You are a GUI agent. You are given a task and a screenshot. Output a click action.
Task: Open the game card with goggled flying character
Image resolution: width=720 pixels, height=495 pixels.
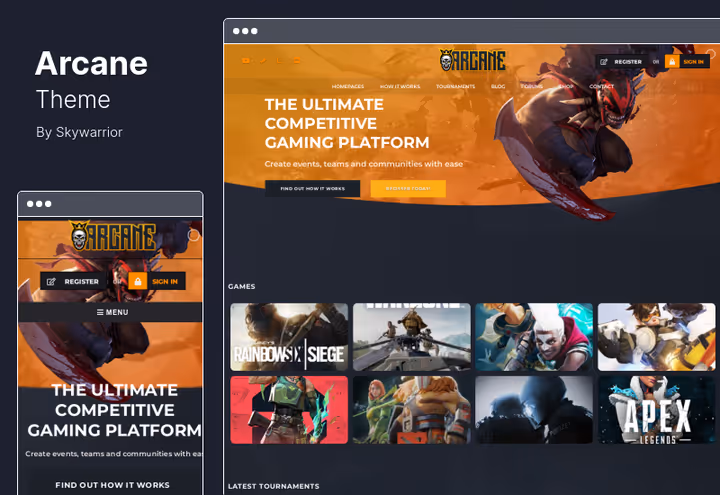pyautogui.click(x=657, y=337)
